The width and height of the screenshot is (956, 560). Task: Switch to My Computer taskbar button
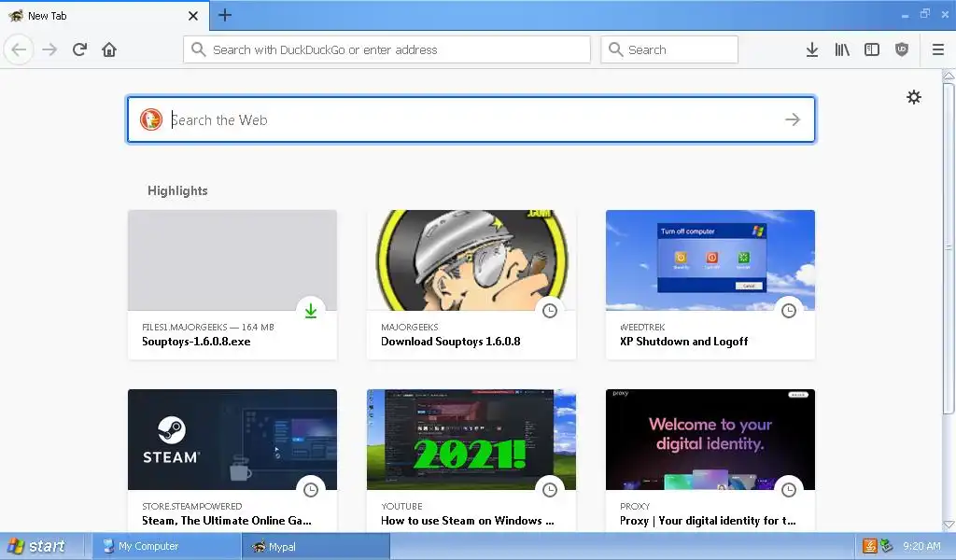[166, 547]
